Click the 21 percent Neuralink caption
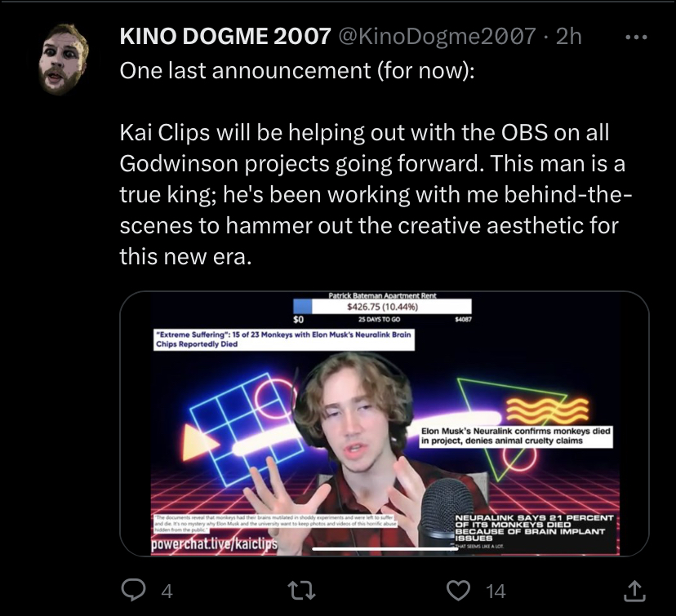Screen dimensions: 676x616 534,528
